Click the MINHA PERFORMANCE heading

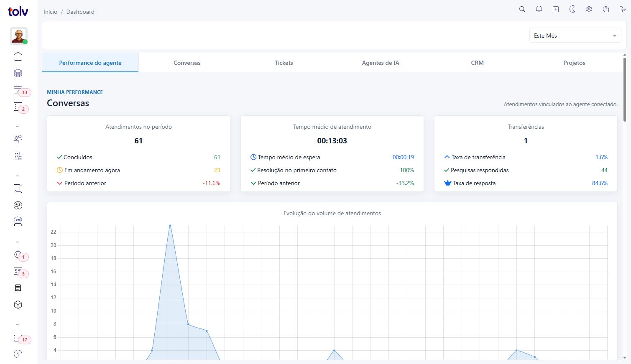75,92
